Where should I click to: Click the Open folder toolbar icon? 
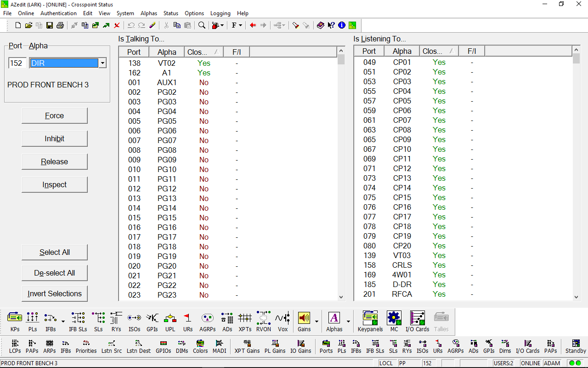point(28,25)
